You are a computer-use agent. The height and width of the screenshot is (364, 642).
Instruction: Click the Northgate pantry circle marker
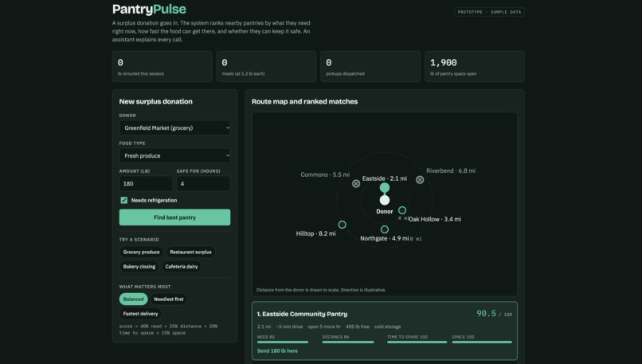click(x=385, y=229)
